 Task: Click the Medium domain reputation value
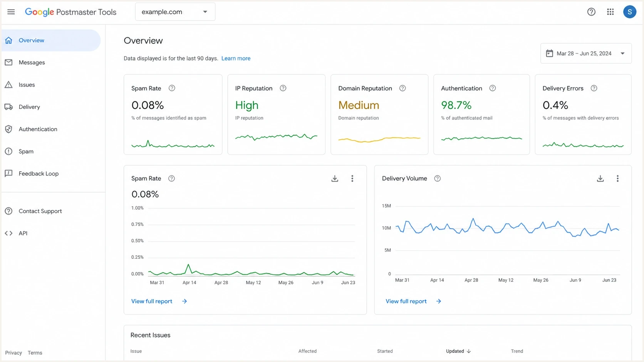[359, 105]
